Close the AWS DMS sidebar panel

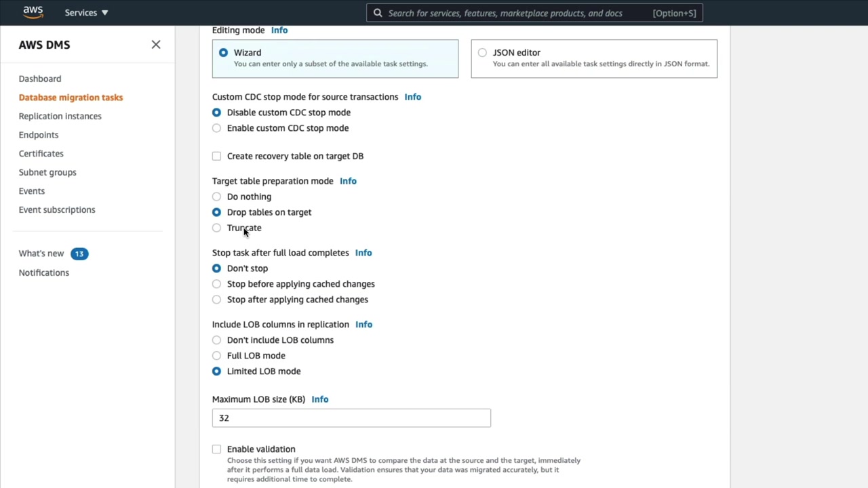[156, 45]
